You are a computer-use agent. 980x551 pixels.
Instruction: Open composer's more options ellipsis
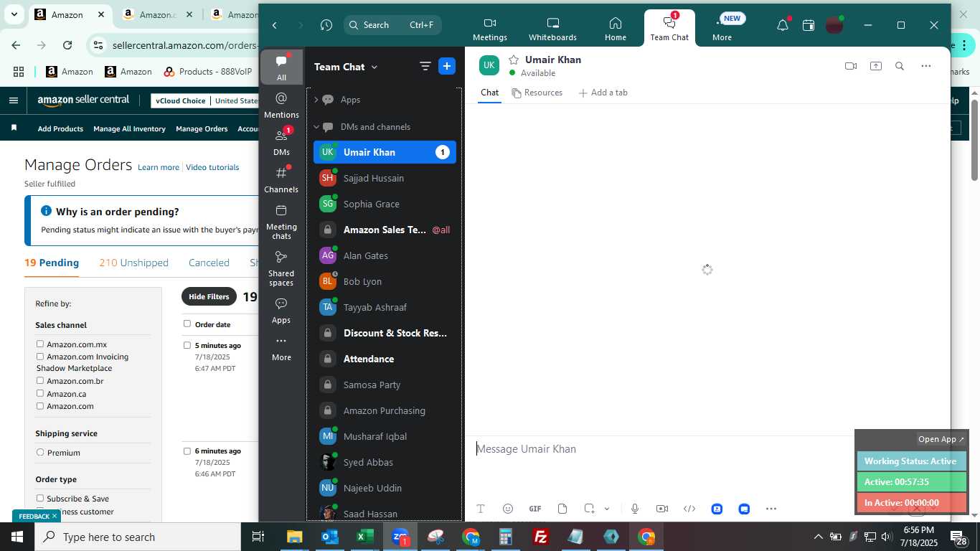click(x=771, y=509)
